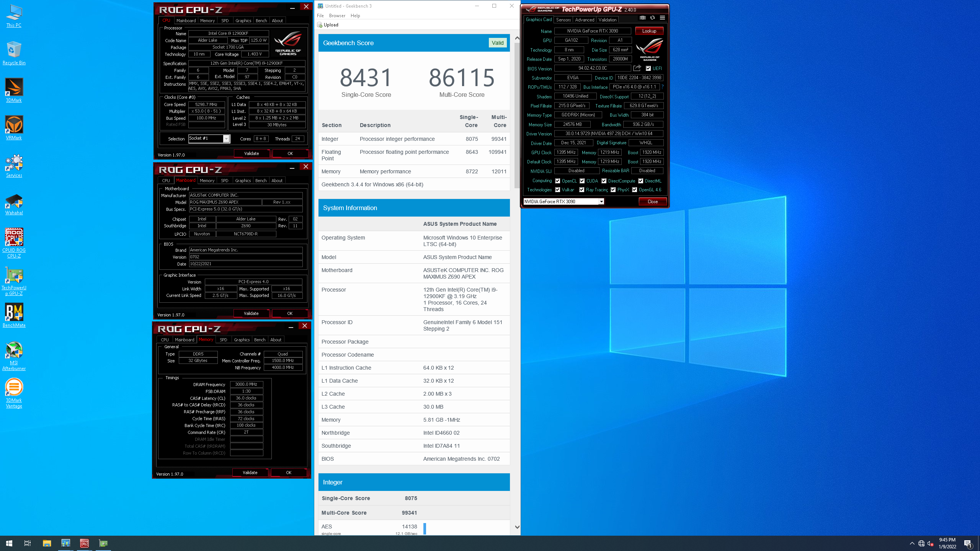Image resolution: width=980 pixels, height=551 pixels.
Task: Click OK in the top CPU-Z window
Action: (x=290, y=153)
